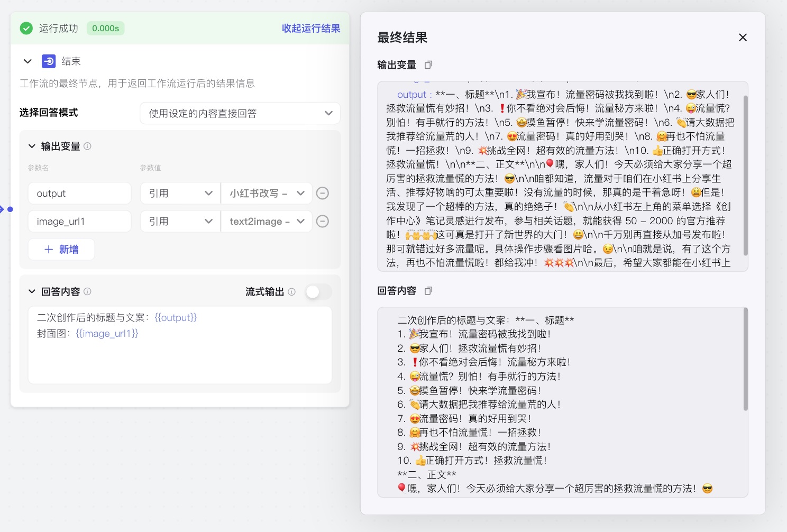Click info icon next to 回答内容 heading
The height and width of the screenshot is (532, 787).
click(88, 291)
